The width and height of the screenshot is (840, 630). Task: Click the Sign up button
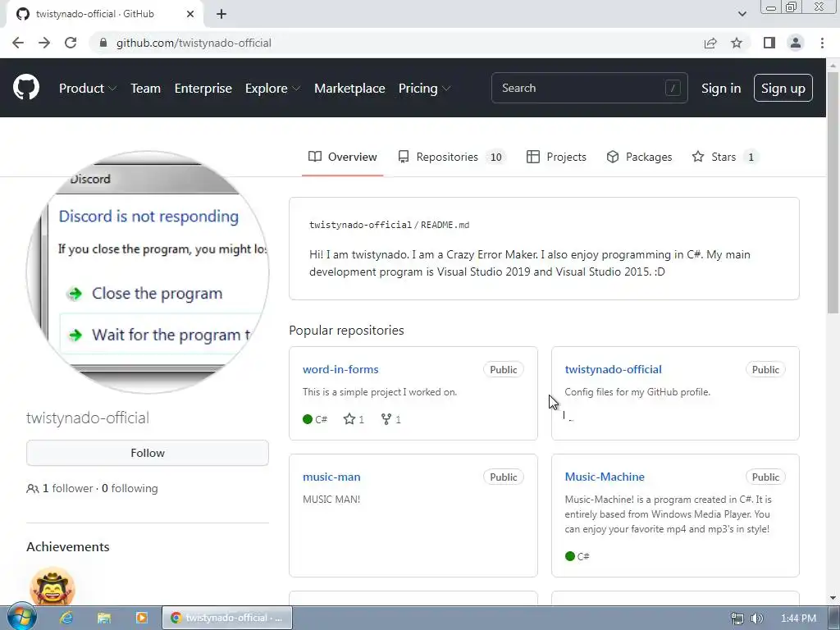coord(783,88)
